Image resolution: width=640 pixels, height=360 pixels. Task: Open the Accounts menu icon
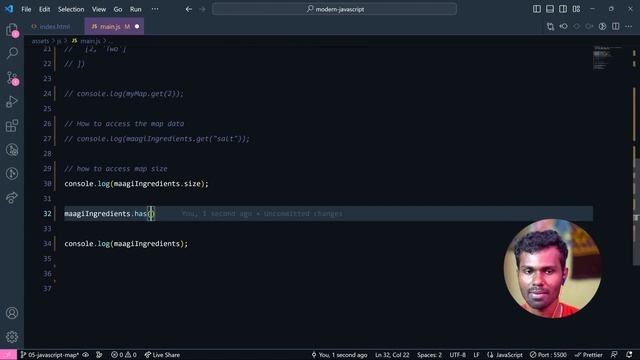click(12, 313)
